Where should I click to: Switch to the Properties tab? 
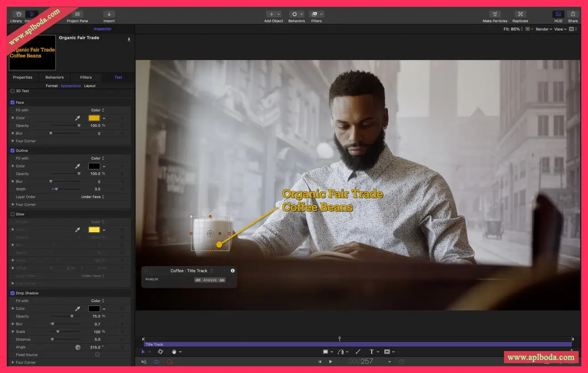pyautogui.click(x=23, y=77)
